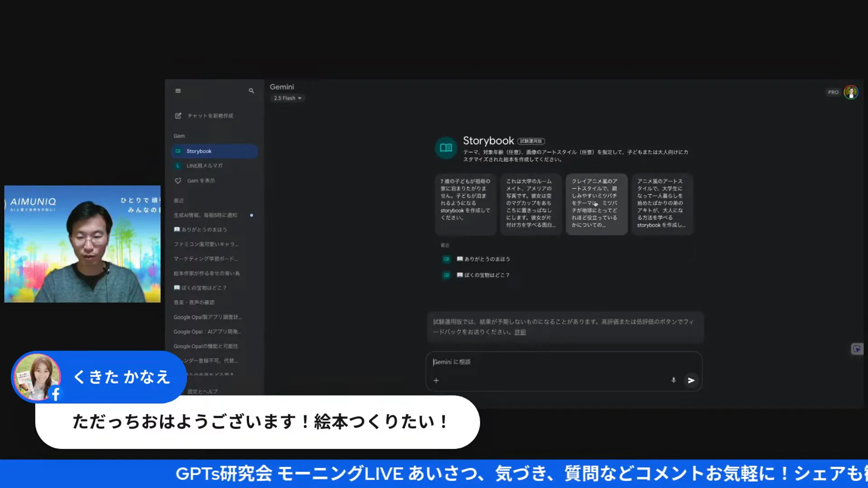Follow the 詳細 link in the notice
This screenshot has height=488, width=868.
point(520,332)
